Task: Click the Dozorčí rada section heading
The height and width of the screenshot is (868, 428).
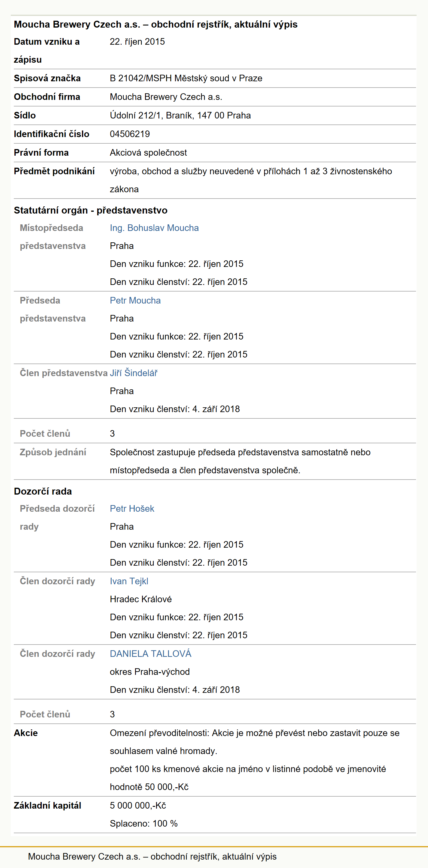Action: click(x=43, y=491)
